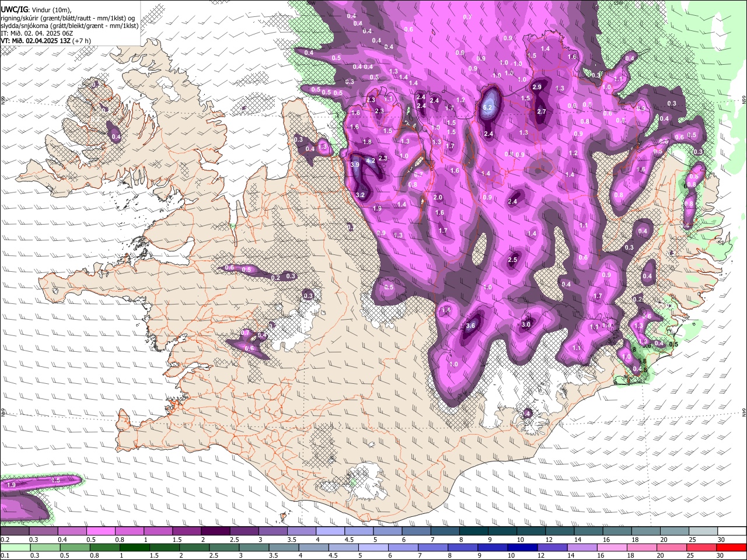Viewport: 747px width, 560px height.
Task: Pick the darkest green swatch between 1 and 1.5 in lower legend
Action: coord(134,548)
